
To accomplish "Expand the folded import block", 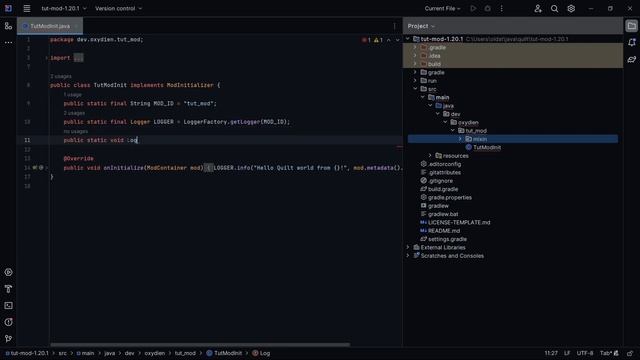I will pyautogui.click(x=46, y=58).
